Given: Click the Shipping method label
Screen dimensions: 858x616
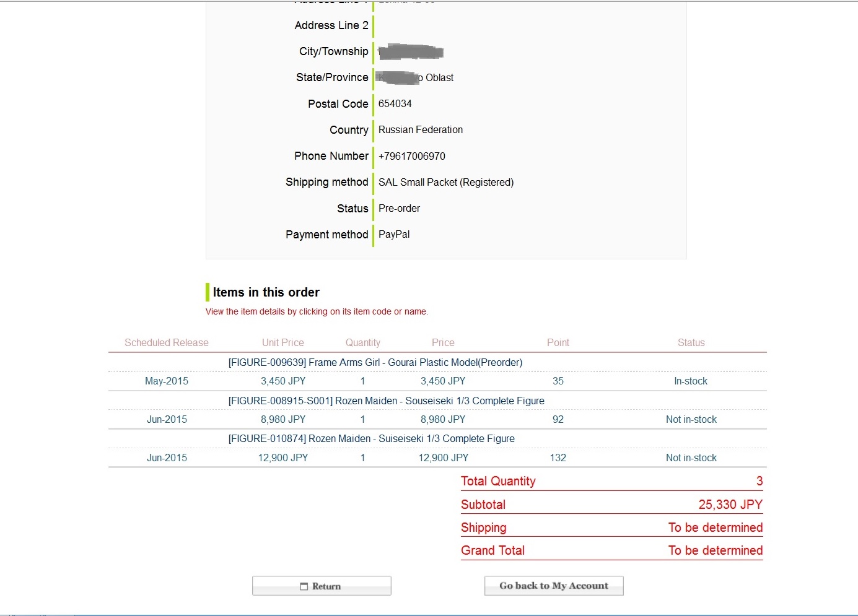Looking at the screenshot, I should point(327,182).
